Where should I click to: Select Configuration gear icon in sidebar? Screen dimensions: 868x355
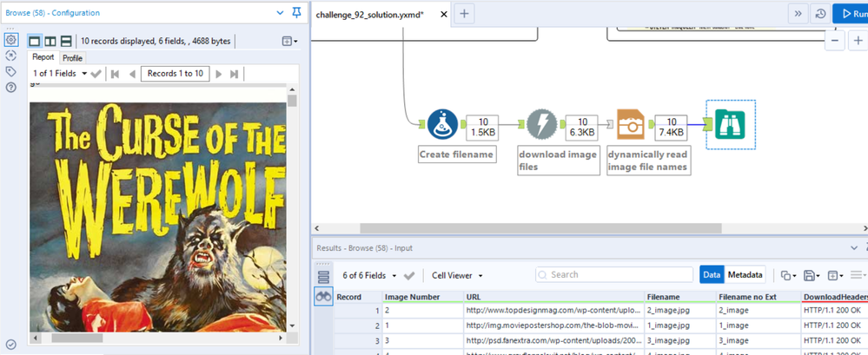click(10, 41)
